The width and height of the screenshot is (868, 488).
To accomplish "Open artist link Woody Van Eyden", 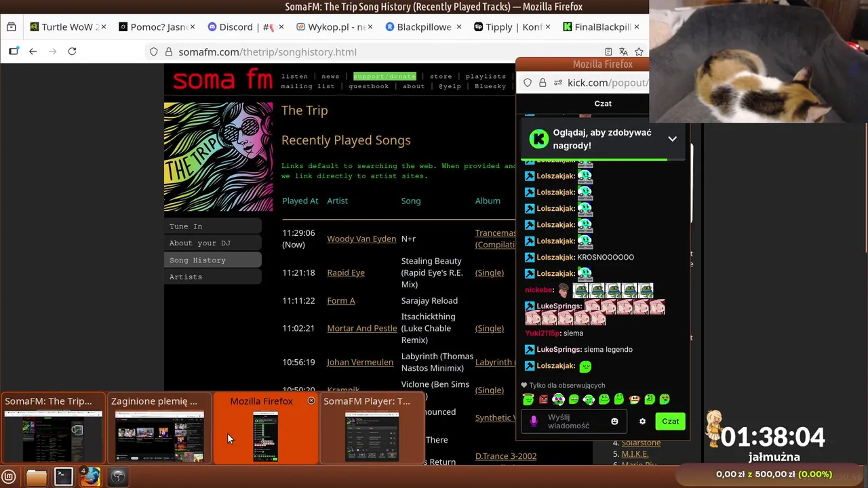I will click(x=361, y=239).
